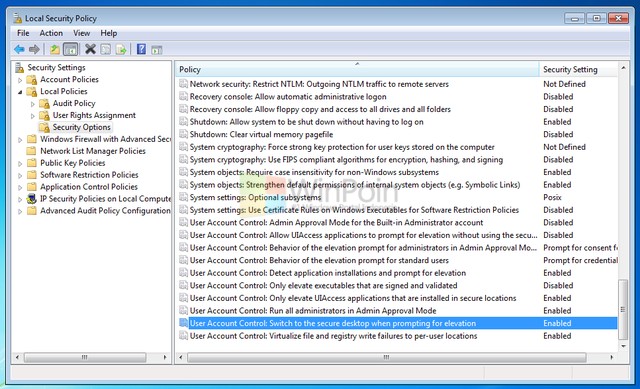
Task: Click the Account Policies folder icon
Action: click(32, 79)
